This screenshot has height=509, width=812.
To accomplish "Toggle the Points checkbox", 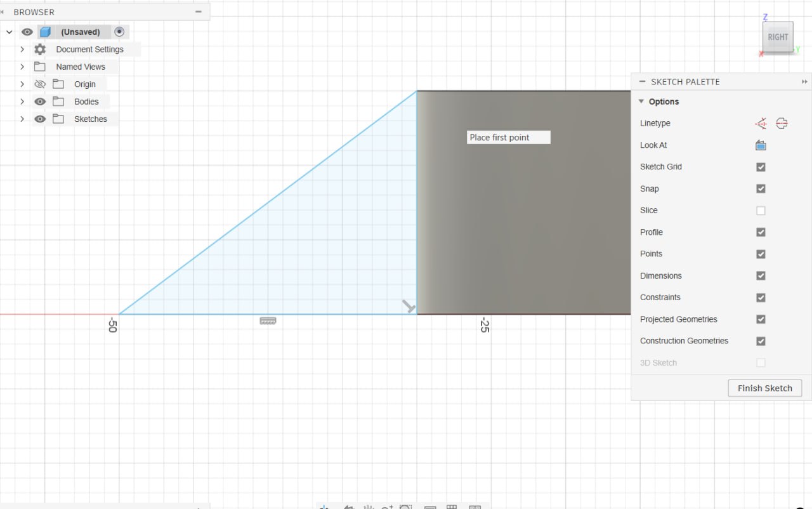I will tap(761, 254).
